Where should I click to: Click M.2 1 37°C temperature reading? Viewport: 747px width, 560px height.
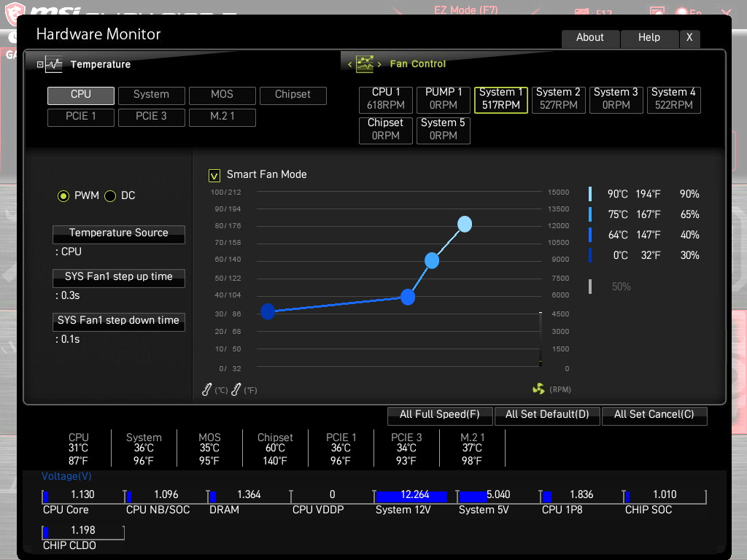(x=472, y=448)
